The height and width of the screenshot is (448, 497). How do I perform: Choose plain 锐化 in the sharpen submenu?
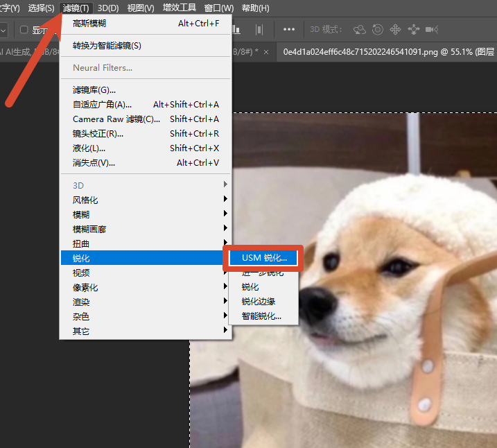[x=263, y=287]
